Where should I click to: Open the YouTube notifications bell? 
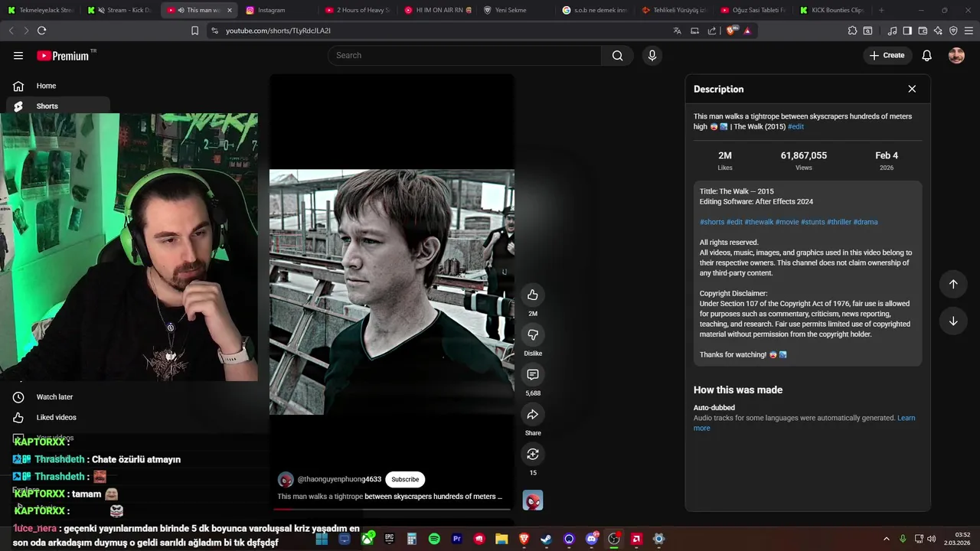(x=926, y=55)
